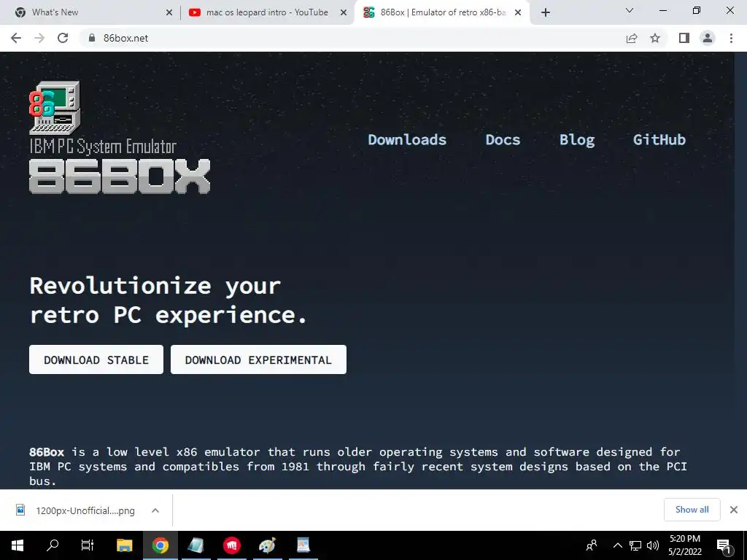Expand download item options chevron
Viewport: 747px width, 560px height.
[x=155, y=510]
